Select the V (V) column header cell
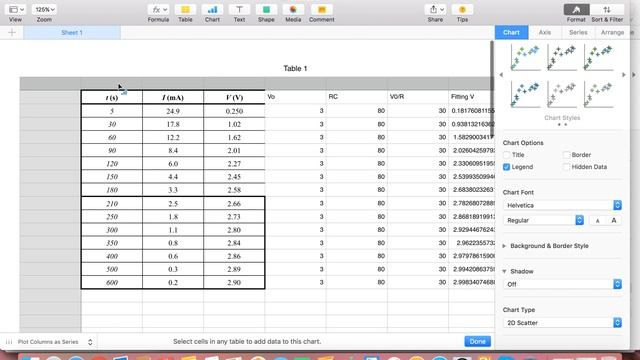Screen dimensions: 640x360 pyautogui.click(x=234, y=98)
